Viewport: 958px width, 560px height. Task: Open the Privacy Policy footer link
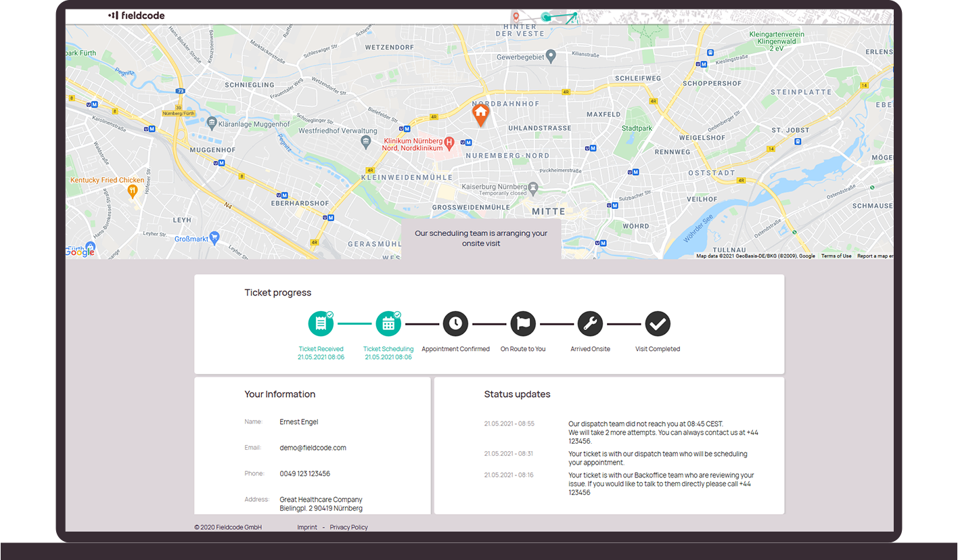[x=348, y=528]
